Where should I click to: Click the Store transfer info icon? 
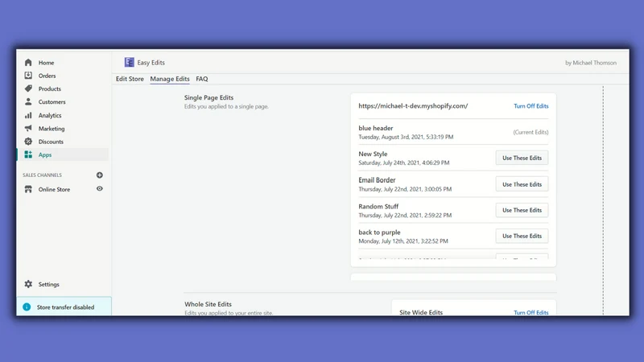click(27, 307)
